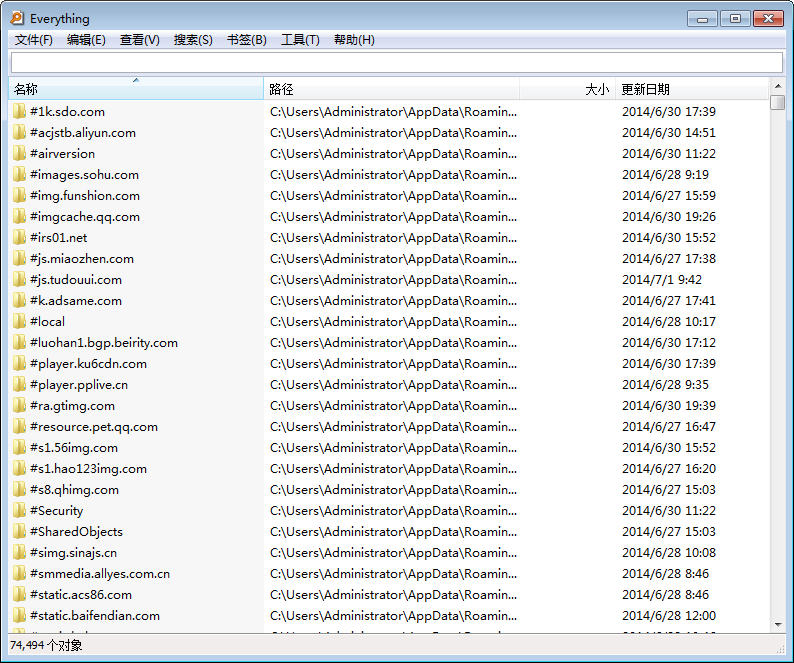Sort by the 大小 column header

click(x=567, y=89)
